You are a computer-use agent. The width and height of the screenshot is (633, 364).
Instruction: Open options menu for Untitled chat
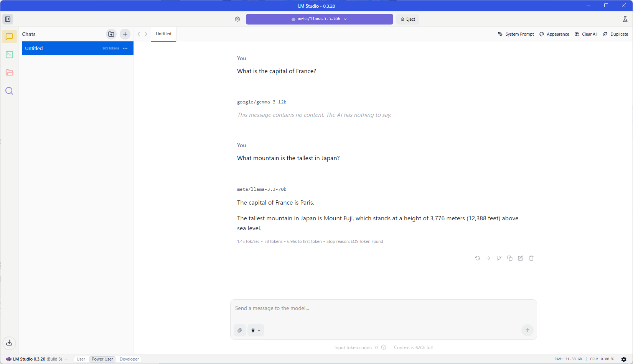tap(125, 48)
